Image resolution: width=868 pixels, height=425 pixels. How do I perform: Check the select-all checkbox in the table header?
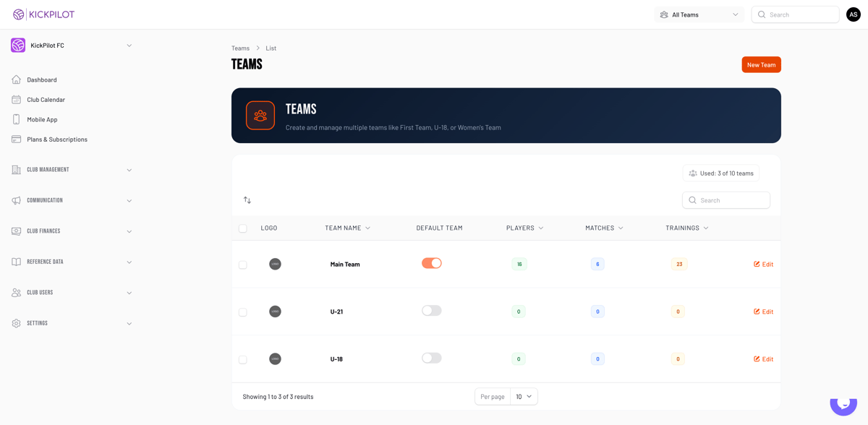242,228
